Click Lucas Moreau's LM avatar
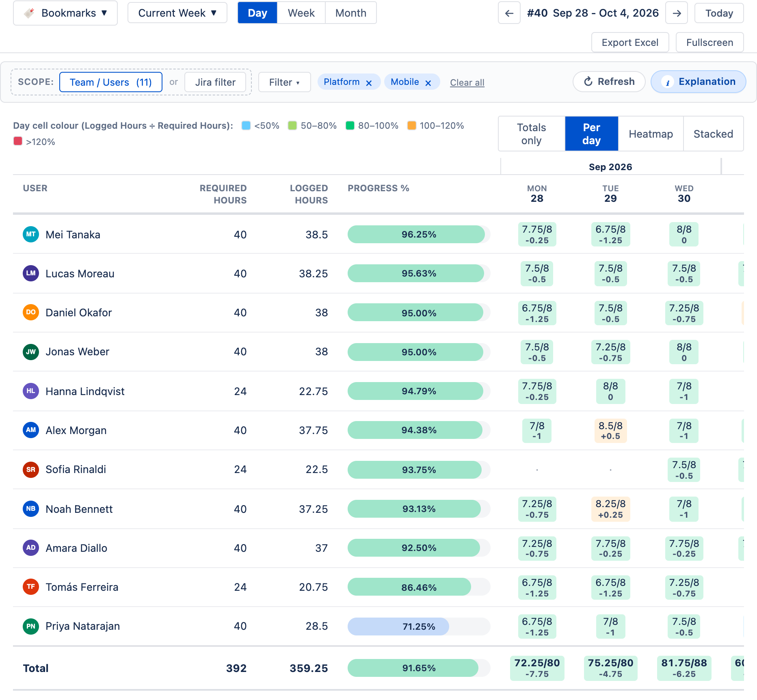757x700 pixels. [31, 273]
